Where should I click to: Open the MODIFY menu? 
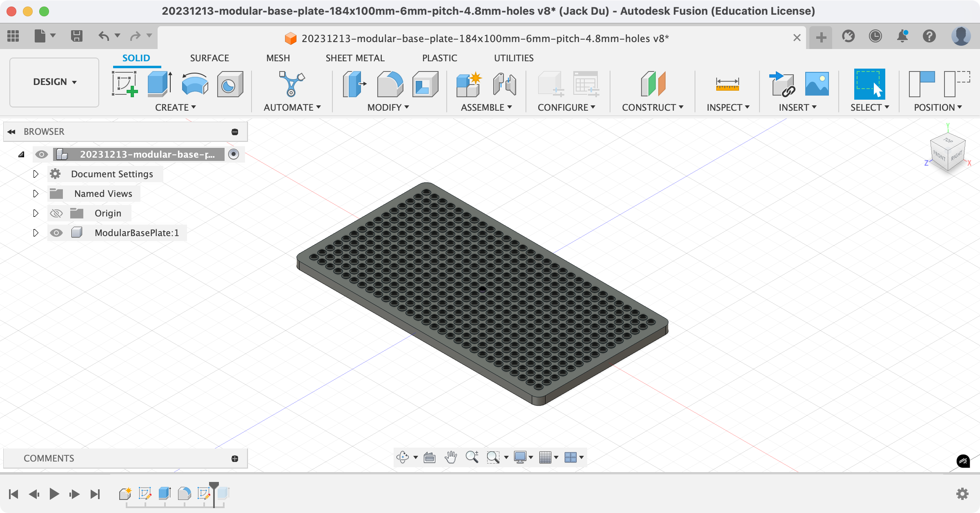(388, 107)
